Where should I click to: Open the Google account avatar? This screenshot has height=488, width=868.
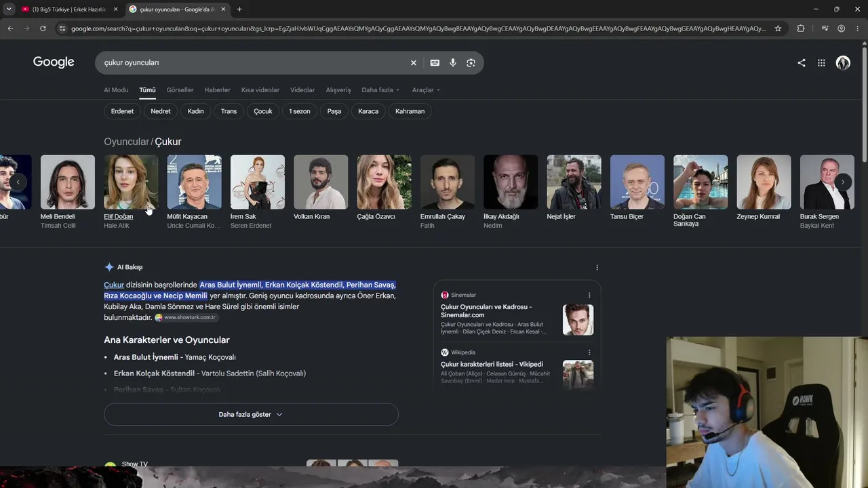(x=843, y=62)
